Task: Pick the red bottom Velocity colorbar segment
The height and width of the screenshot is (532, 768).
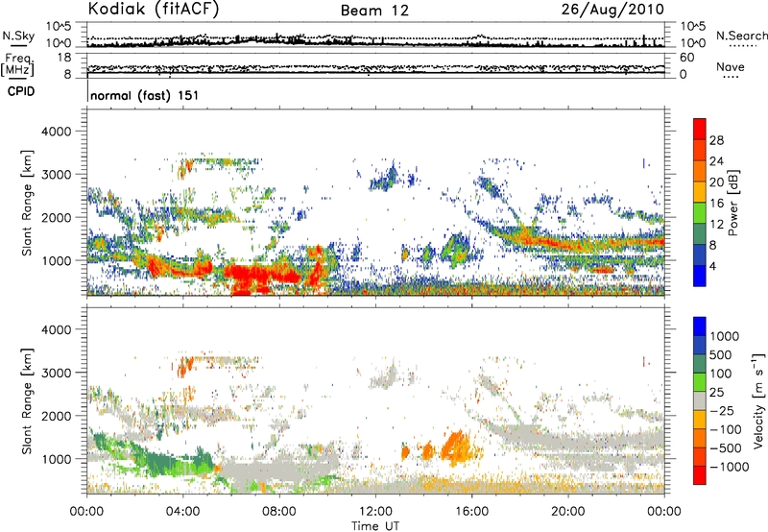Action: [x=700, y=475]
